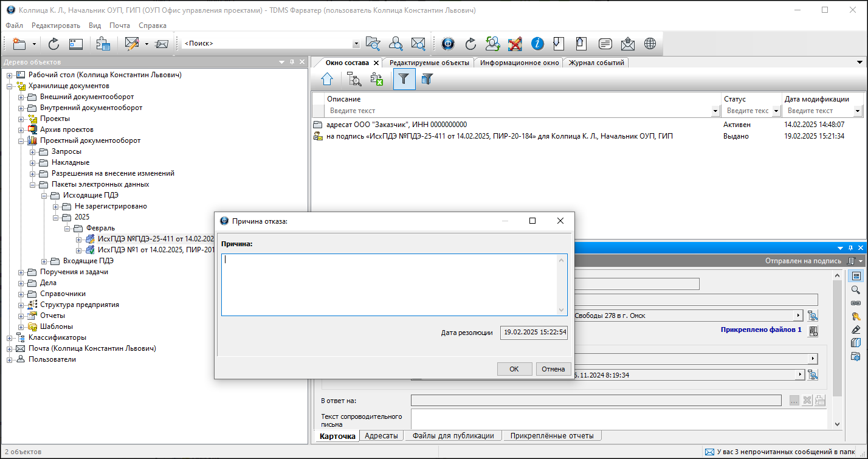This screenshot has width=868, height=459.
Task: Click the document with up arrow icon
Action: click(582, 44)
